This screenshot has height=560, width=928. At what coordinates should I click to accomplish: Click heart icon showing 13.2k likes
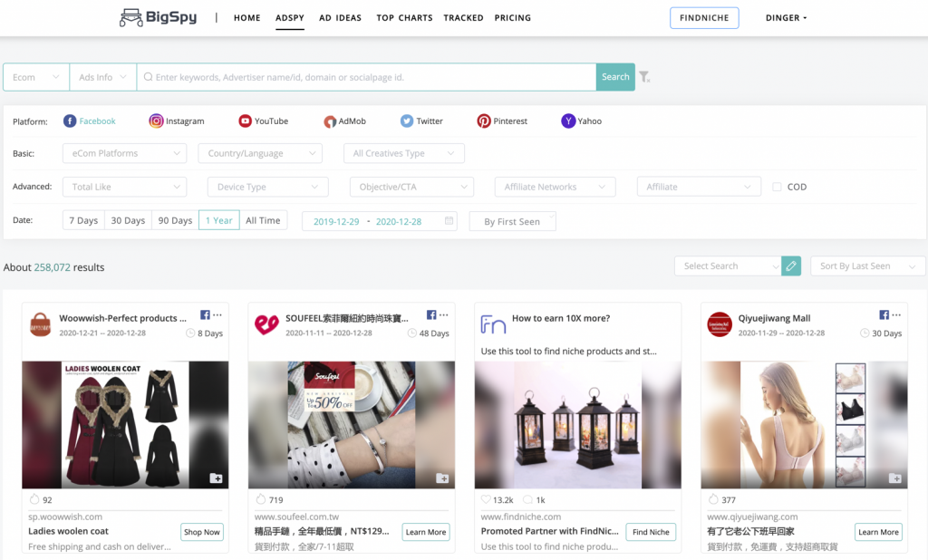tap(486, 499)
